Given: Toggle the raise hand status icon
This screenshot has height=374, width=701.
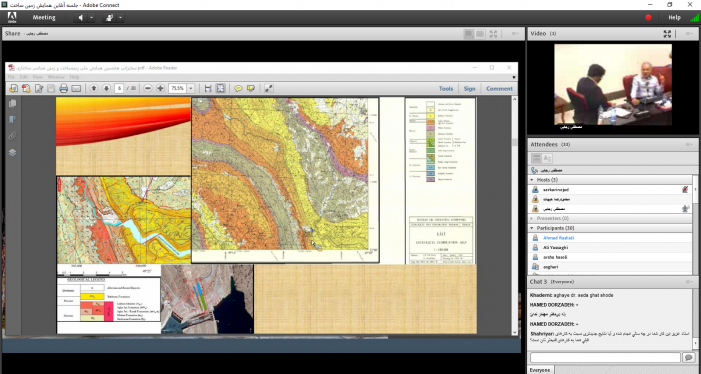Looking at the screenshot, I should tap(109, 18).
